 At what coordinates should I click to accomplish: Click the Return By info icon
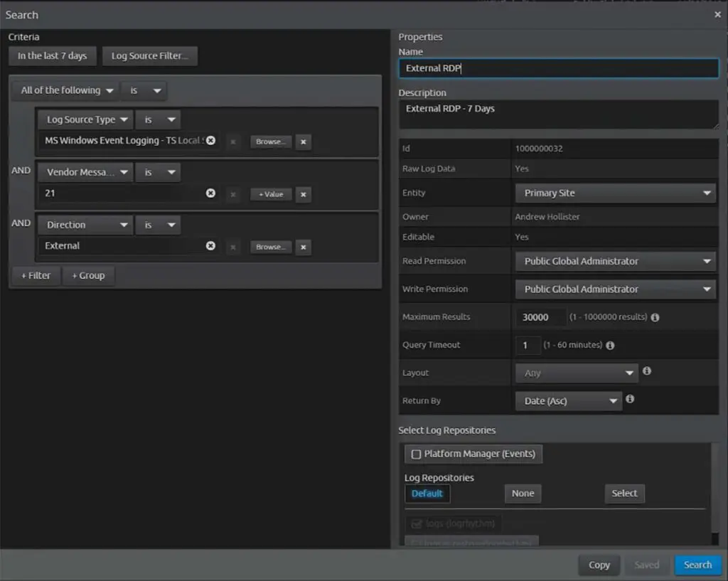coord(630,400)
